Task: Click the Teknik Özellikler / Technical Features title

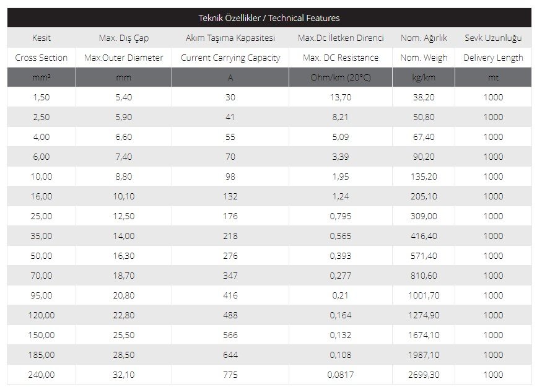Action: (269, 18)
